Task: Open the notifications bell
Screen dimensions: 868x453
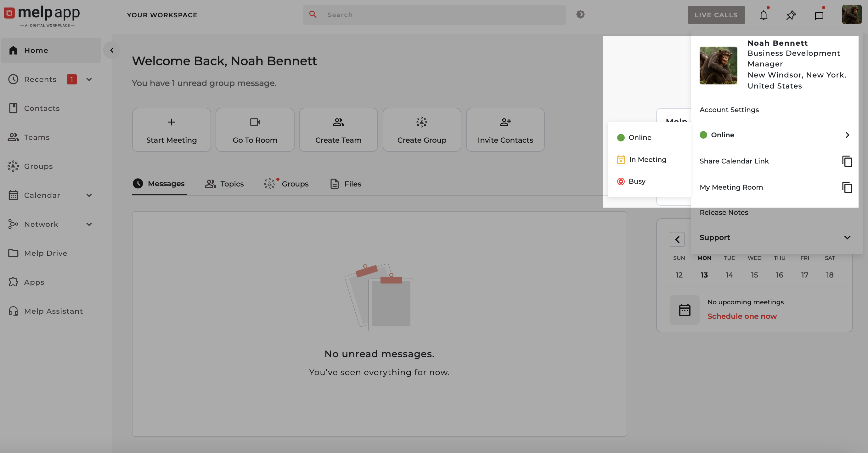Action: [x=764, y=15]
